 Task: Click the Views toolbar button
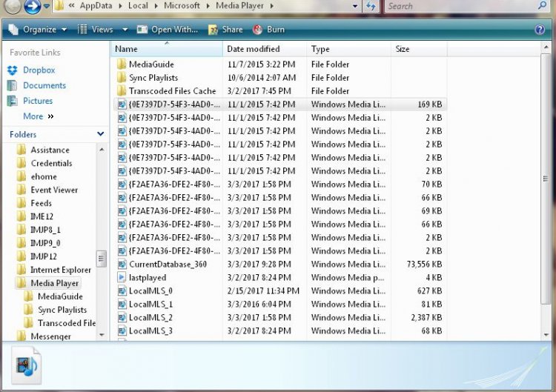click(x=96, y=30)
